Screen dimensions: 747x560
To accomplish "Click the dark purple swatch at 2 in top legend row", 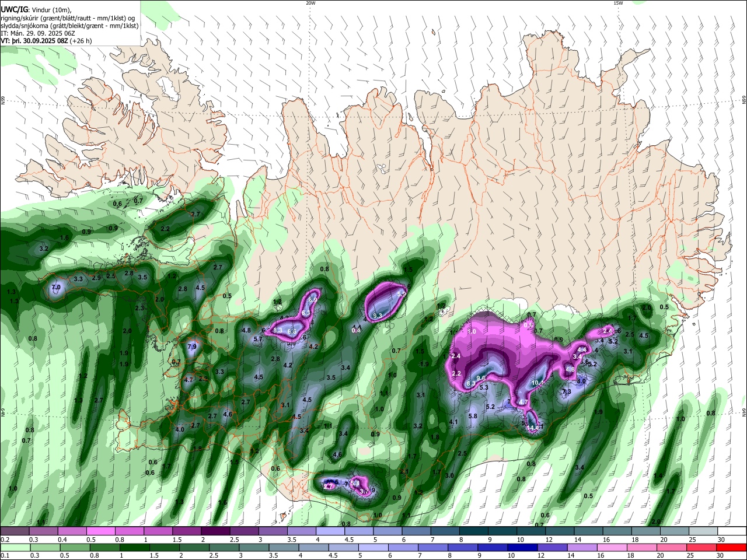I will 215,531.
